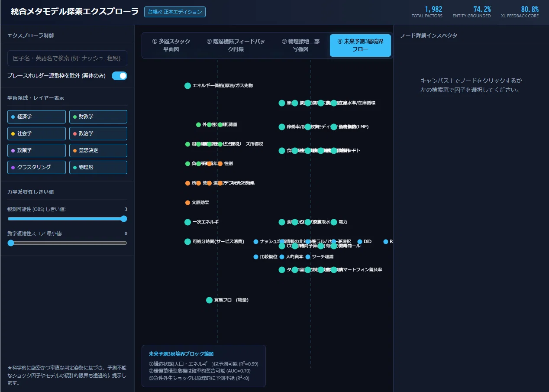This screenshot has height=392, width=549.
Task: Focus the 因子名・英語名で検索 search field
Action: pyautogui.click(x=67, y=58)
